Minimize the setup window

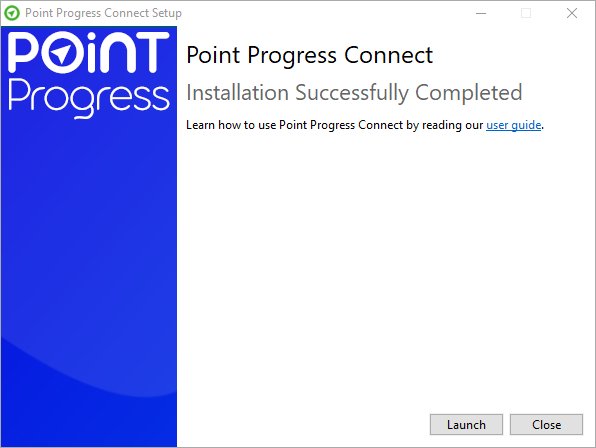point(481,13)
